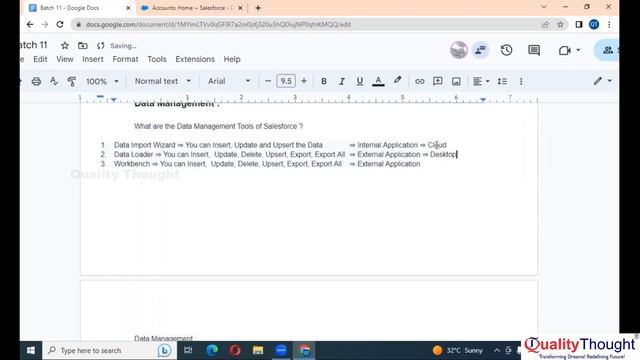This screenshot has width=640, height=360.
Task: Star this document
Action: click(x=64, y=45)
